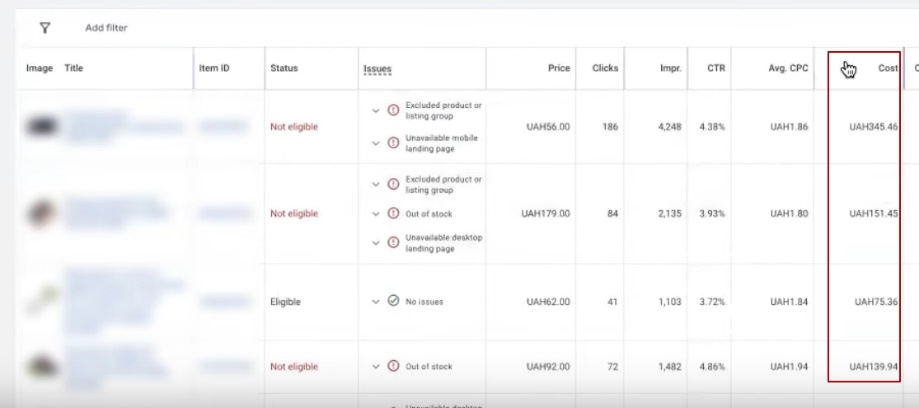Click the funnel filter icon

pos(45,28)
